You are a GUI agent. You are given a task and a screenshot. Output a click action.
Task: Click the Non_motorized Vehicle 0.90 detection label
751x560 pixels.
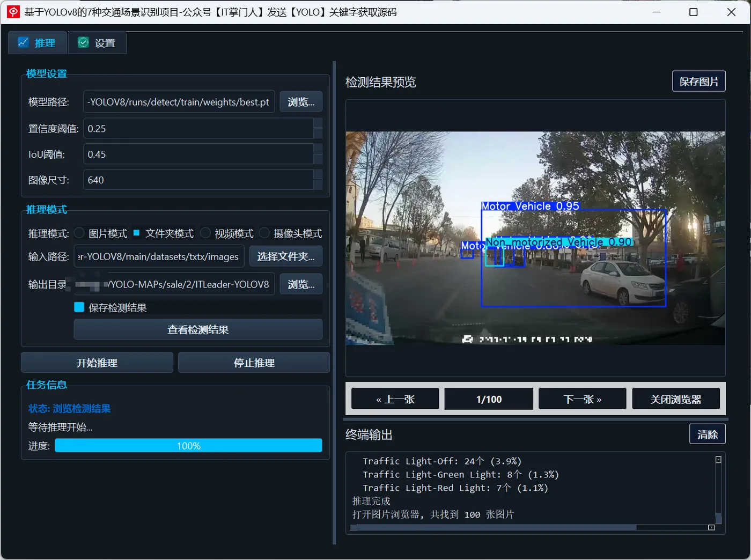click(x=559, y=242)
